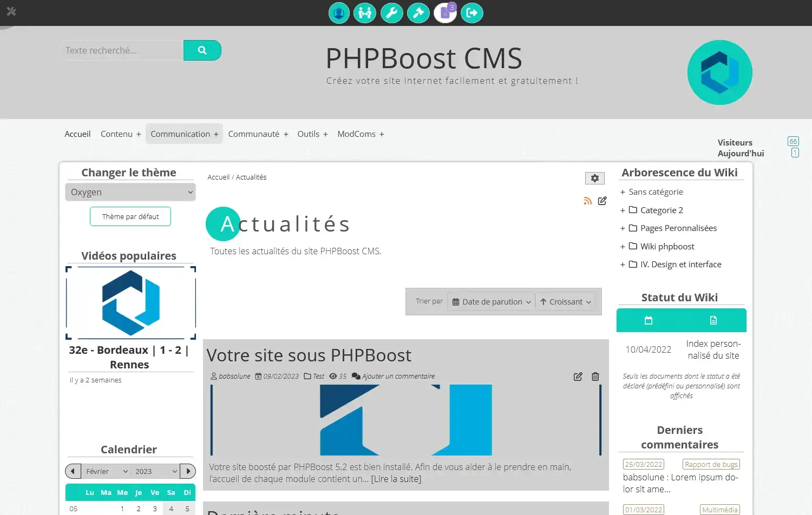The width and height of the screenshot is (812, 515).
Task: Select calendar day 5
Action: point(187,509)
